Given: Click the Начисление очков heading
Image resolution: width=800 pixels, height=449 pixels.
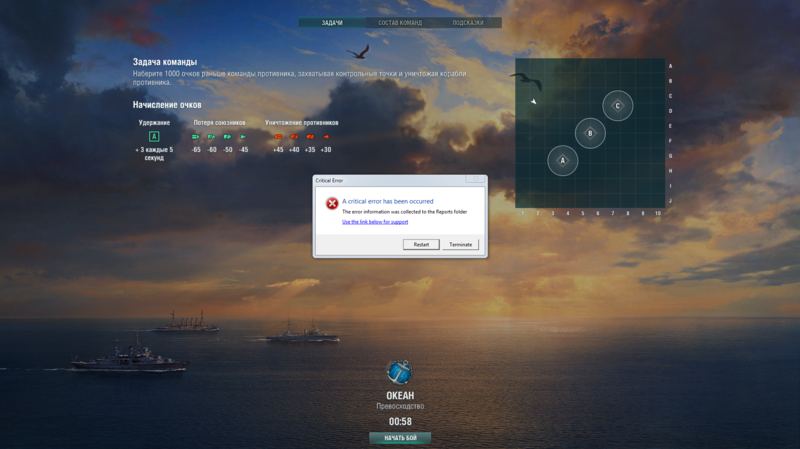Looking at the screenshot, I should tap(167, 105).
